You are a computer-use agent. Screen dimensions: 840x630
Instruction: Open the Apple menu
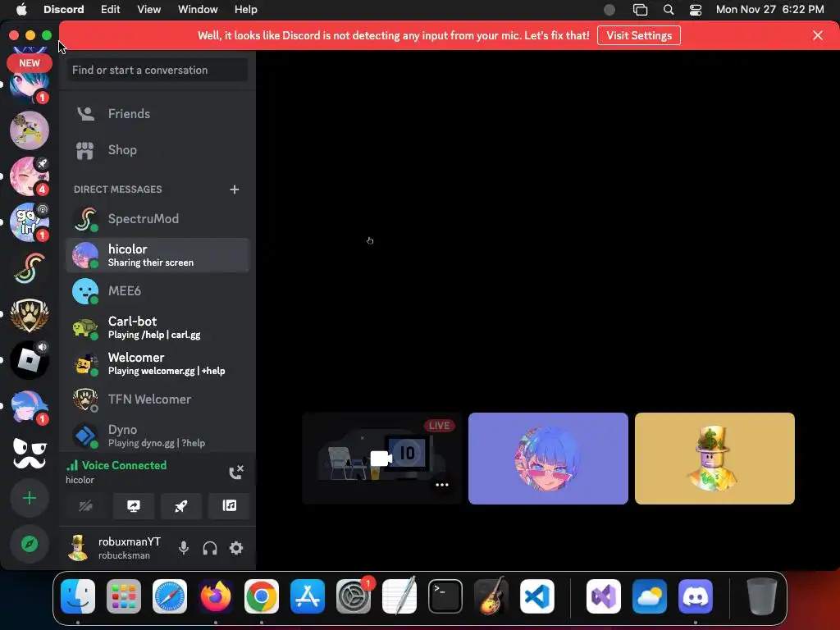21,10
